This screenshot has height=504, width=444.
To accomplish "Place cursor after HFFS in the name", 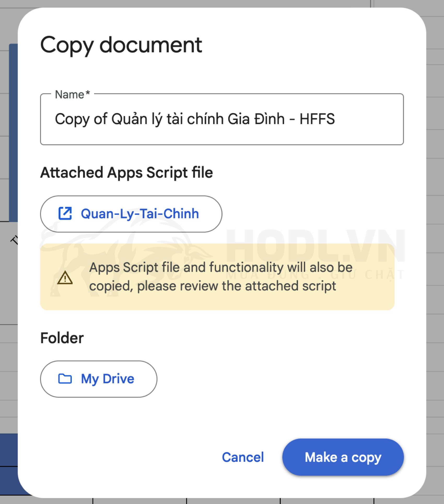I will click(x=336, y=119).
